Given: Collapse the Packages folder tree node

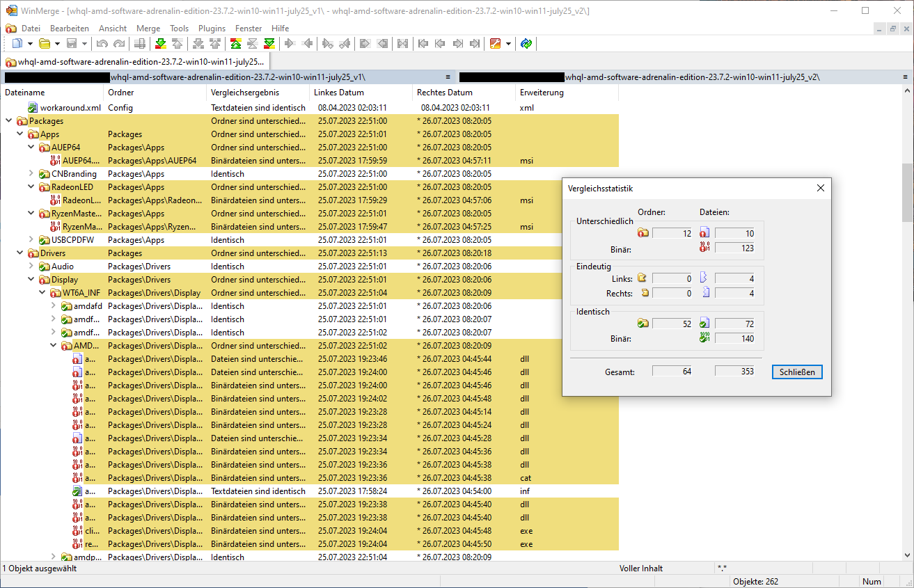Looking at the screenshot, I should (8, 121).
